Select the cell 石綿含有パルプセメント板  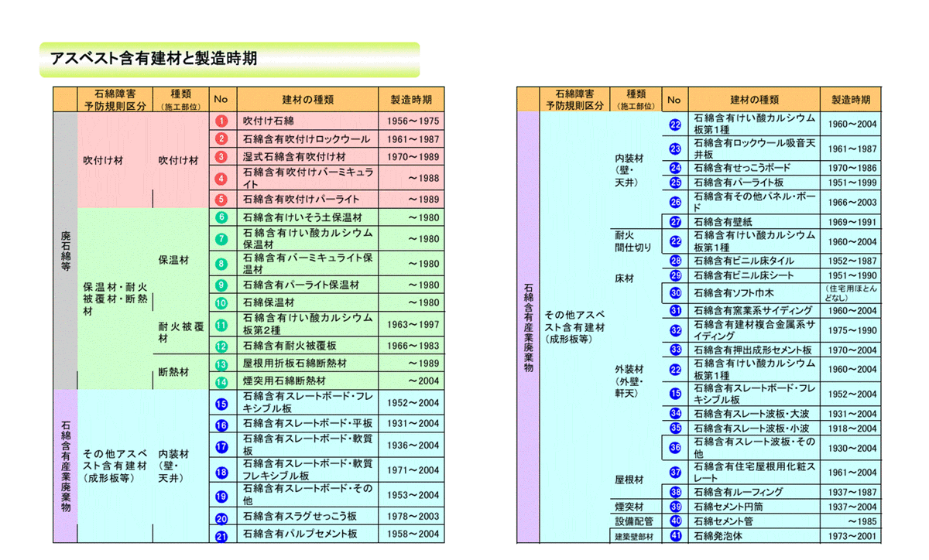307,534
